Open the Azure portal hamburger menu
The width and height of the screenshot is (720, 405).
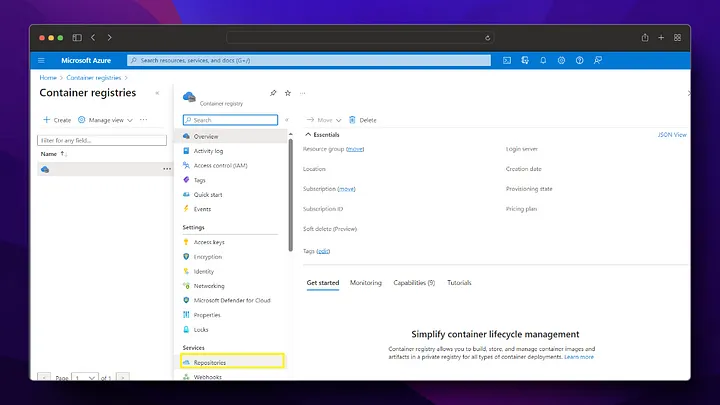pos(41,60)
